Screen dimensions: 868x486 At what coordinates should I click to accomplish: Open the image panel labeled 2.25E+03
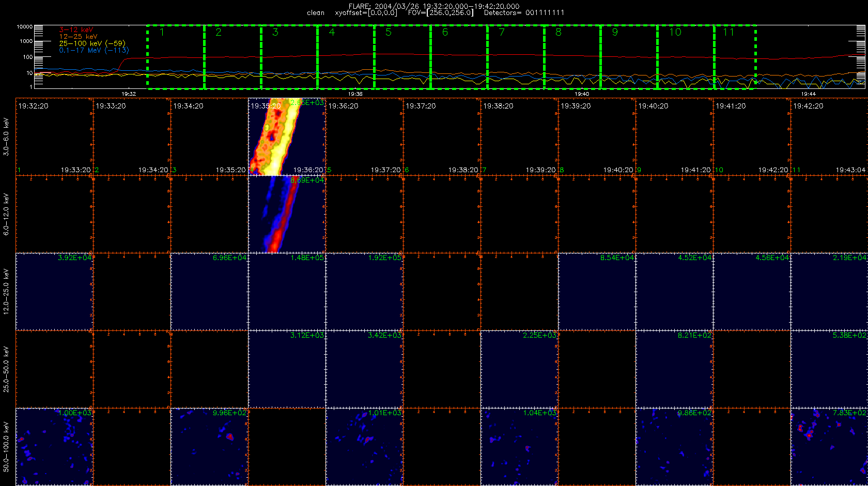tap(519, 369)
